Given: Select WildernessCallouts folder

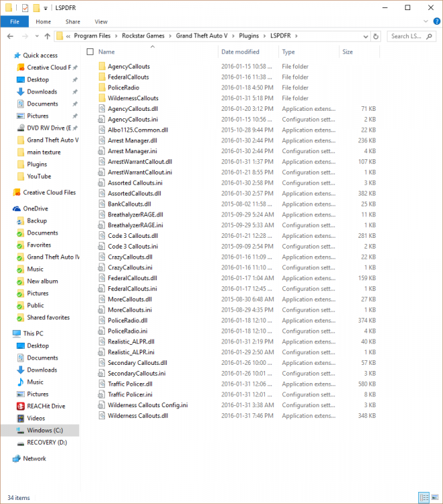Looking at the screenshot, I should coord(133,98).
